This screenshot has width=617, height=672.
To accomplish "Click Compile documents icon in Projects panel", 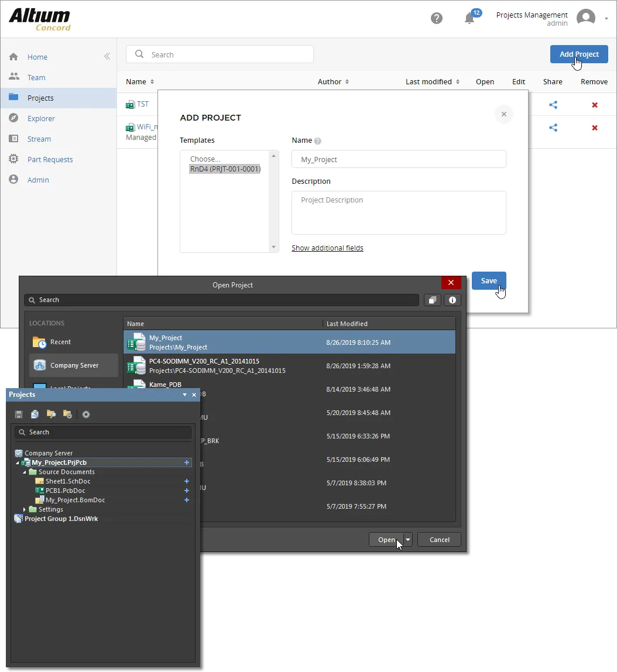I will [35, 414].
